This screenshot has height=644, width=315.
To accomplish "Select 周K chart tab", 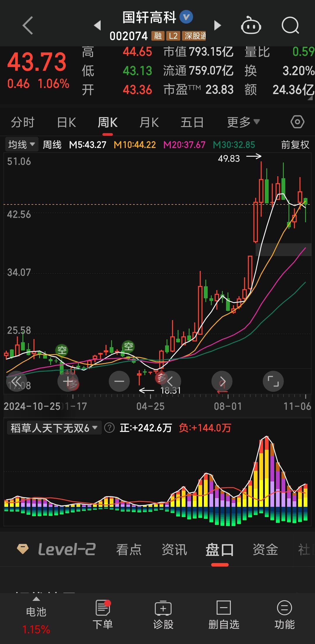I will tap(108, 122).
